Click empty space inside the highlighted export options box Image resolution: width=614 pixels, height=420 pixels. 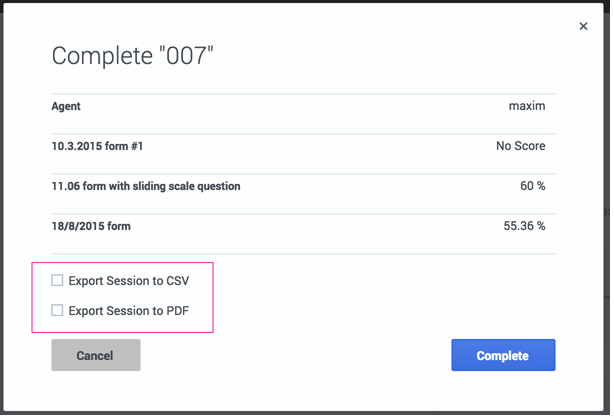[202, 296]
